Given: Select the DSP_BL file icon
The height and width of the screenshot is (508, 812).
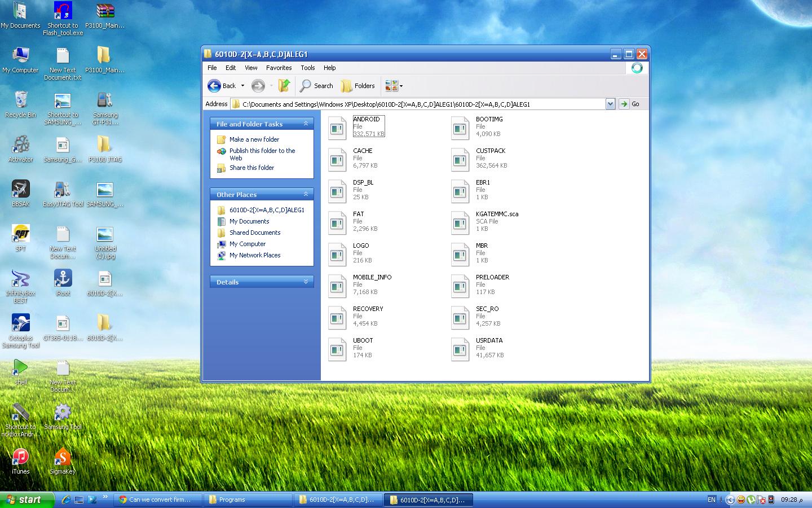Looking at the screenshot, I should coord(337,191).
